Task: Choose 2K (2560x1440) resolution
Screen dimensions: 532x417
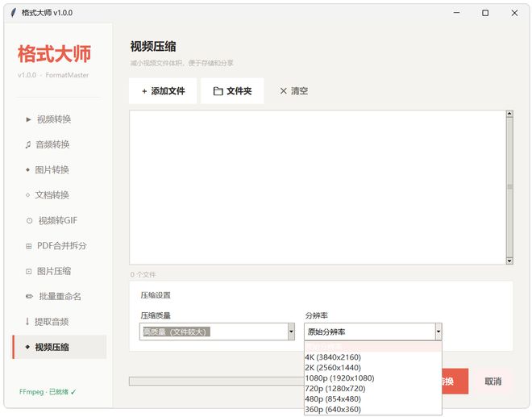Action: 373,368
